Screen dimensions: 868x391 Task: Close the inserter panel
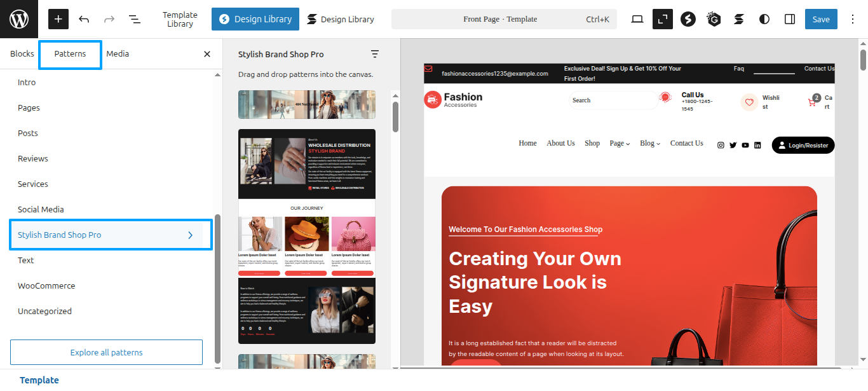pos(207,54)
